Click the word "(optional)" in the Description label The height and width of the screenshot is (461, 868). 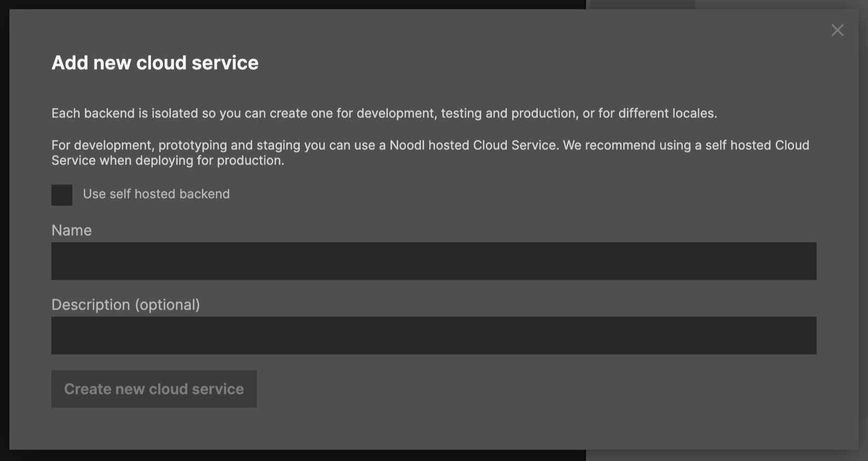point(167,305)
